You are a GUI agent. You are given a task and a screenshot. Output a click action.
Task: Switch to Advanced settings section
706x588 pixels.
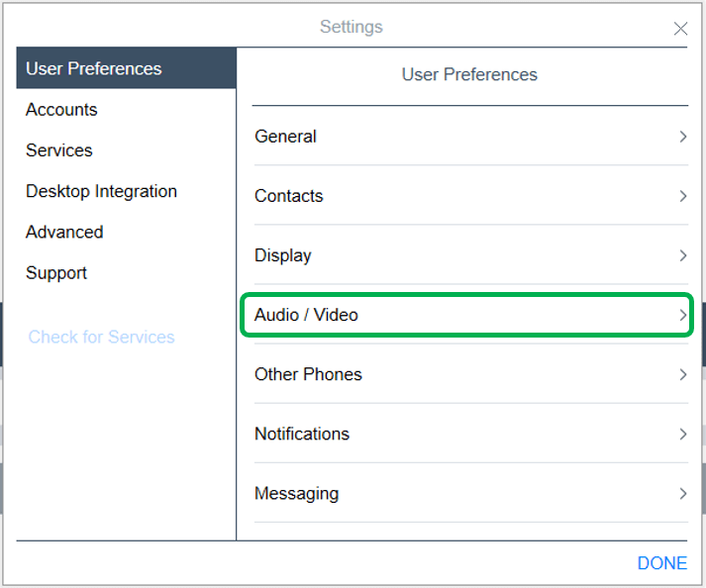(x=64, y=232)
